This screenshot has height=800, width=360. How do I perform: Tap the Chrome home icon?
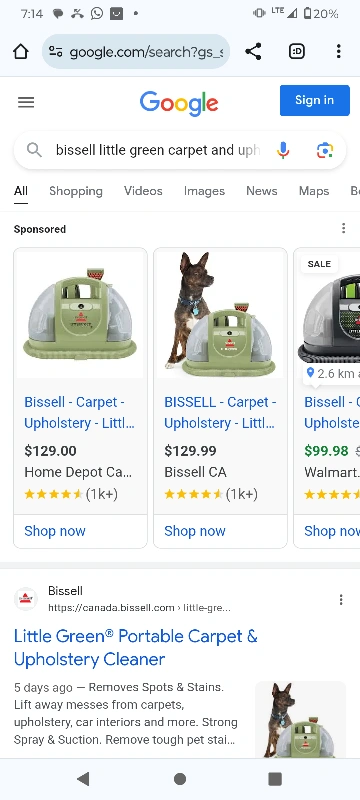(x=20, y=52)
